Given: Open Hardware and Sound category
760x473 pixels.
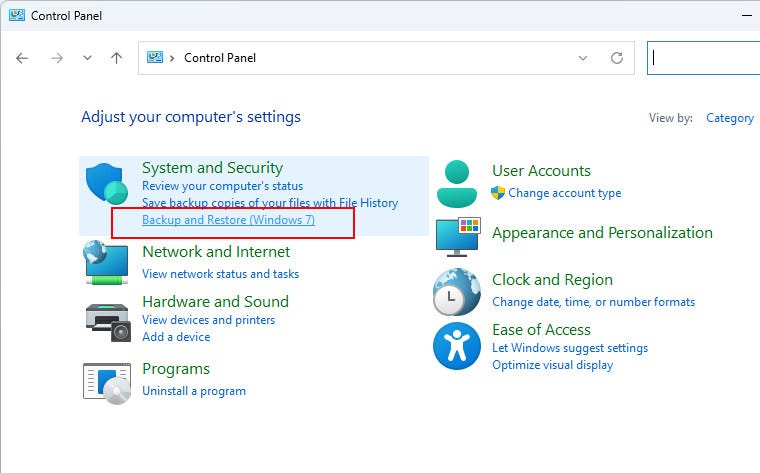Looking at the screenshot, I should (215, 301).
